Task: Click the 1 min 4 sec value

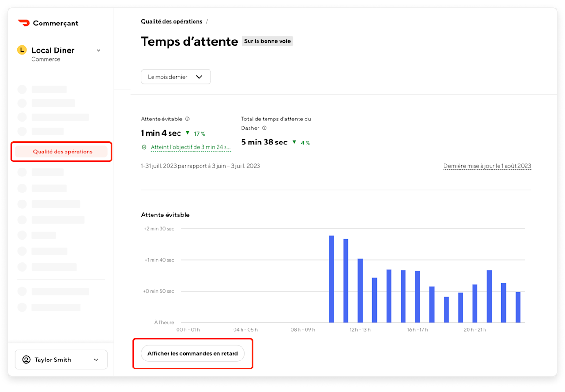Action: 161,133
